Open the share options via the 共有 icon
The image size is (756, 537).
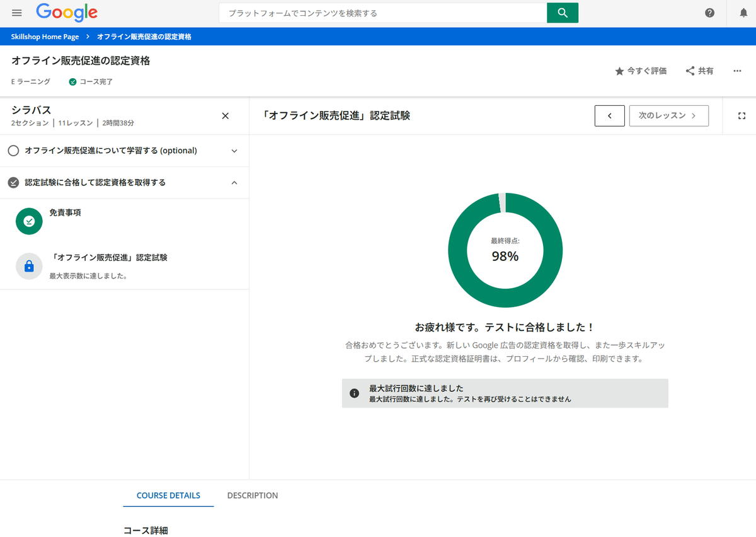coord(699,71)
